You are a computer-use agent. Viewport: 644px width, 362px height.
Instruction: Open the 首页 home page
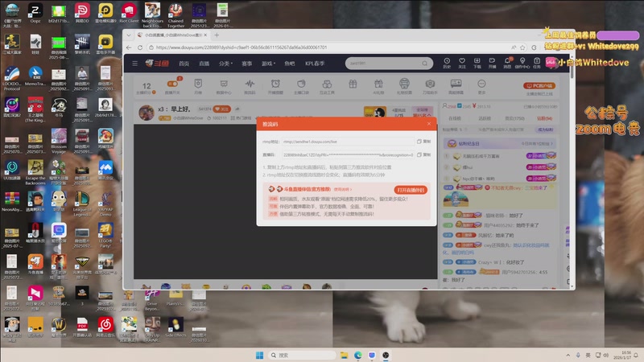coord(184,64)
